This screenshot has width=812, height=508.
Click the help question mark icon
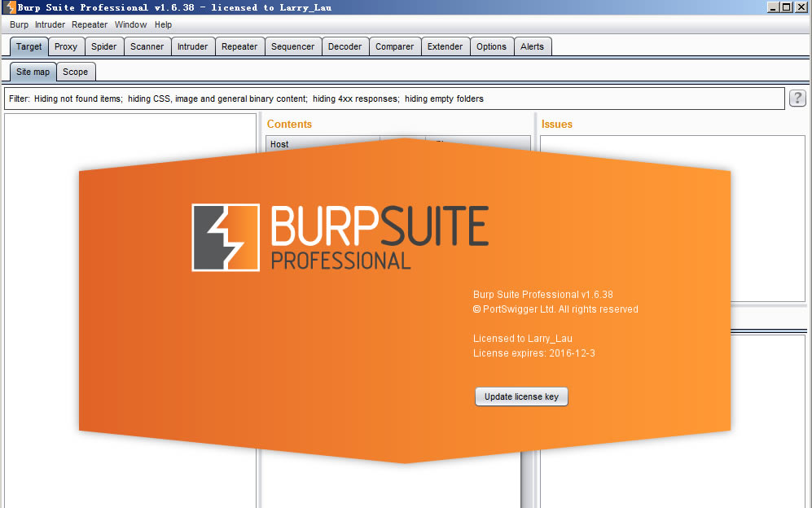[x=797, y=99]
